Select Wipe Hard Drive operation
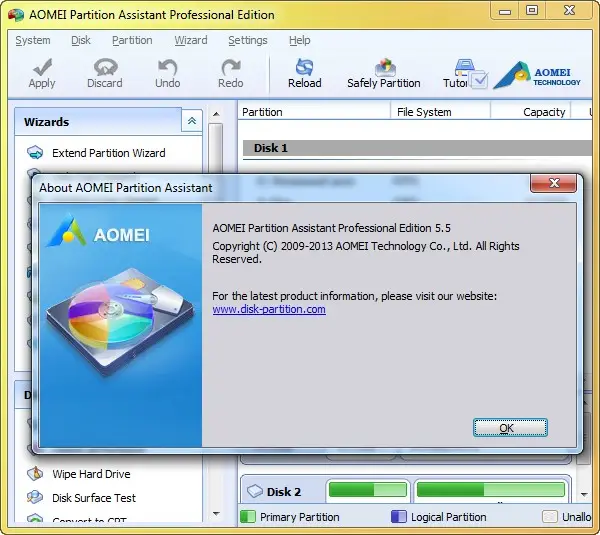The height and width of the screenshot is (535, 600). 91,474
